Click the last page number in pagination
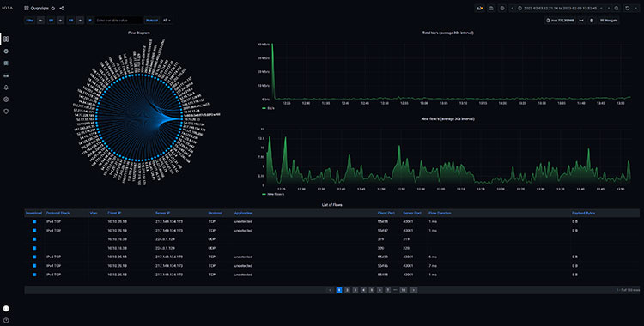 point(404,290)
